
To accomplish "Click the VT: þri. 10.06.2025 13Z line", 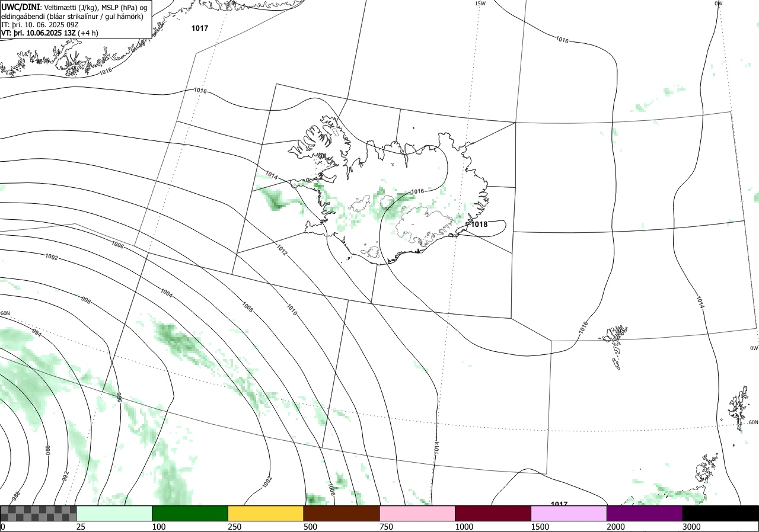I will (50, 33).
